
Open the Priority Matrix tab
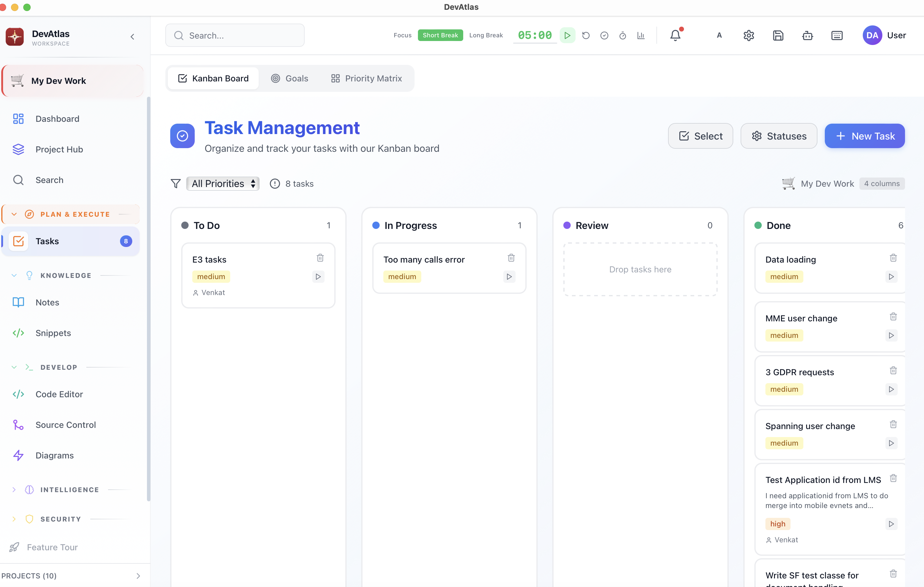(366, 78)
